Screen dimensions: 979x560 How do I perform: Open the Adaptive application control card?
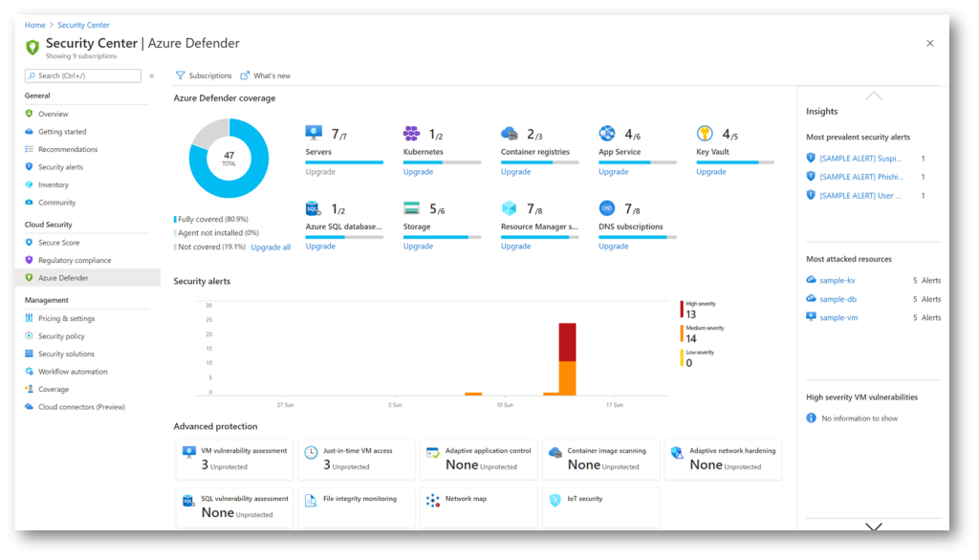pyautogui.click(x=479, y=459)
